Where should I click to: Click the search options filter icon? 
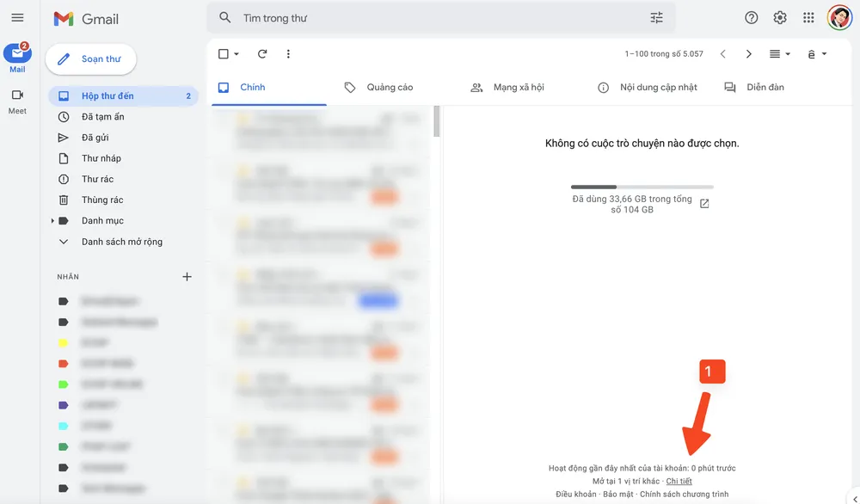[x=657, y=18]
